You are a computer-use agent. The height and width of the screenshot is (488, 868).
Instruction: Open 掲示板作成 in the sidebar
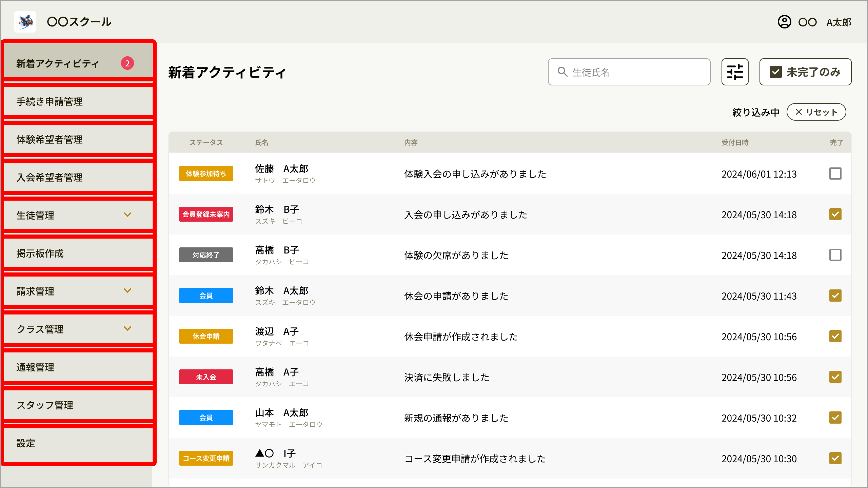[x=78, y=253]
